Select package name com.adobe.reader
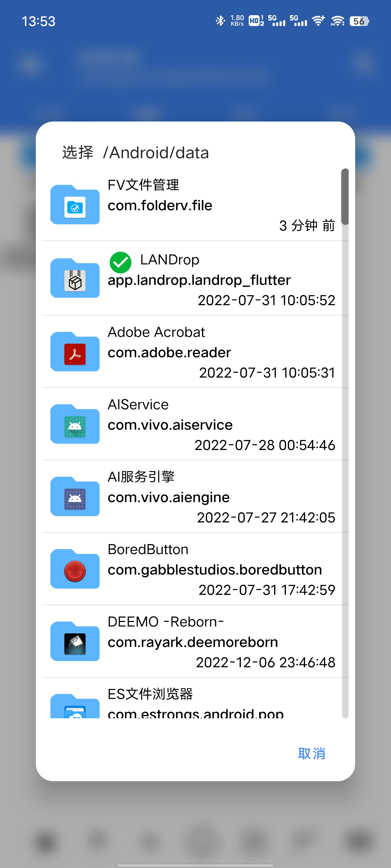 point(169,352)
